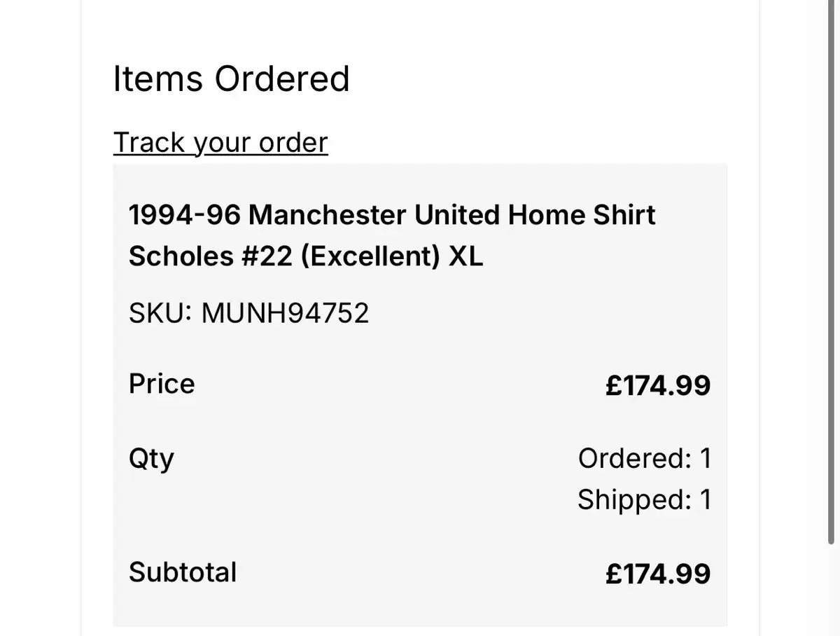Click the grey order item card background

click(x=420, y=395)
